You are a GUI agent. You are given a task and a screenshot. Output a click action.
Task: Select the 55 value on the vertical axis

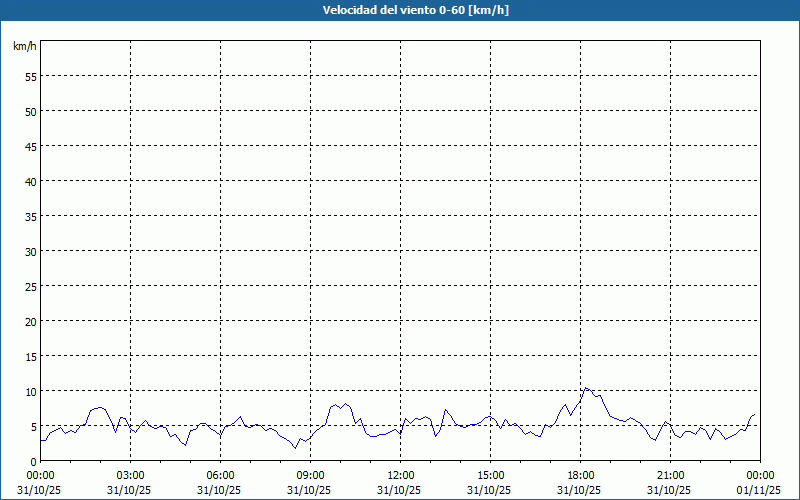[30, 76]
